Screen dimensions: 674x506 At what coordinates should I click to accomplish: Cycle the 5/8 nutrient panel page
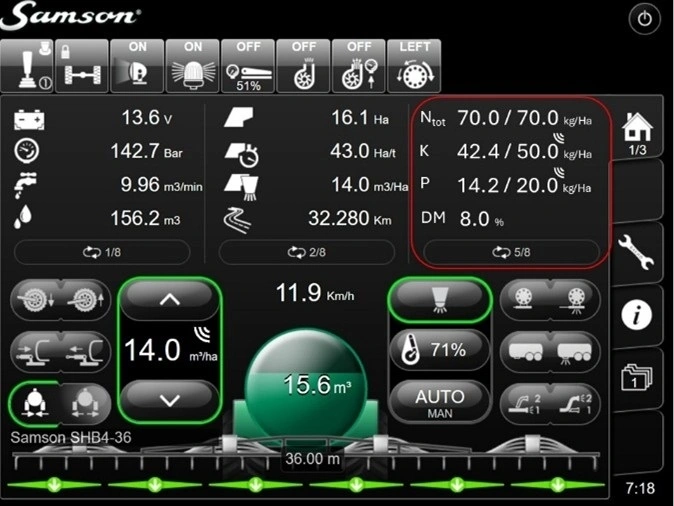[511, 252]
